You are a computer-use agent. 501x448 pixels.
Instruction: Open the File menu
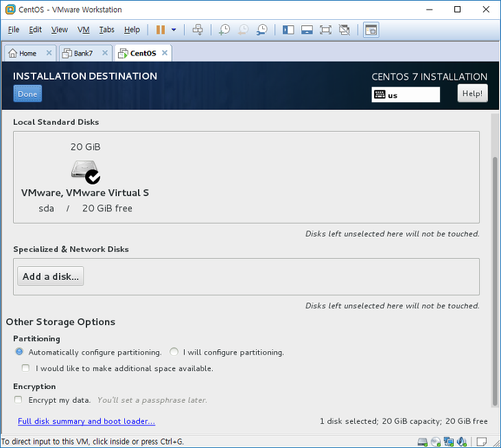14,30
